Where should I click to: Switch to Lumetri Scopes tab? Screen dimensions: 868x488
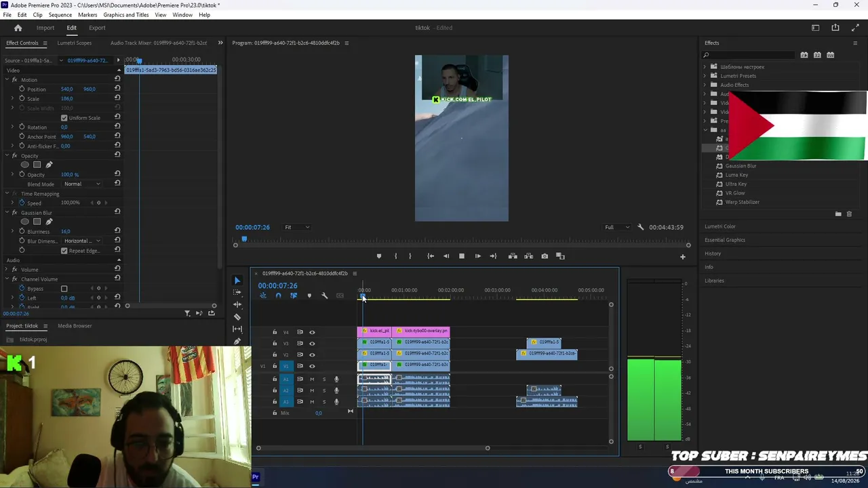coord(75,43)
